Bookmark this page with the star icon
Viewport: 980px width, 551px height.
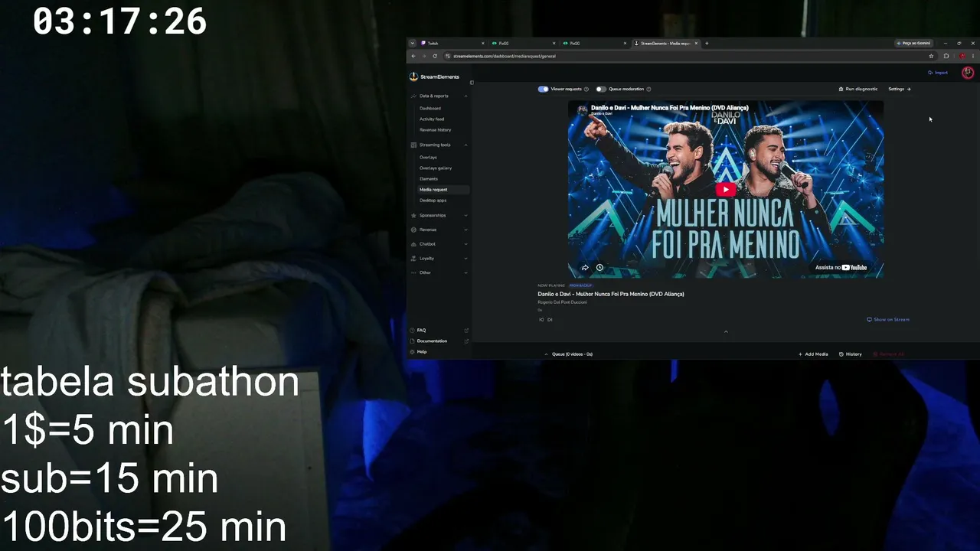click(x=931, y=56)
